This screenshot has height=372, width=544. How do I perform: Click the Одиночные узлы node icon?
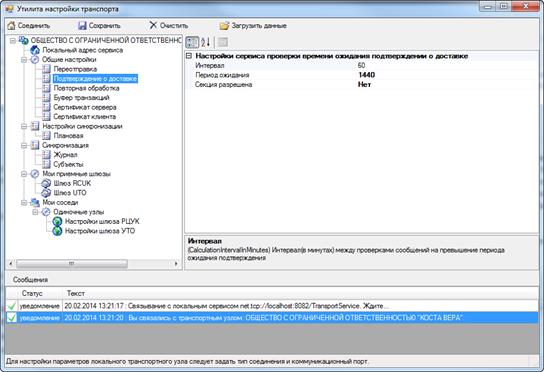[46, 212]
